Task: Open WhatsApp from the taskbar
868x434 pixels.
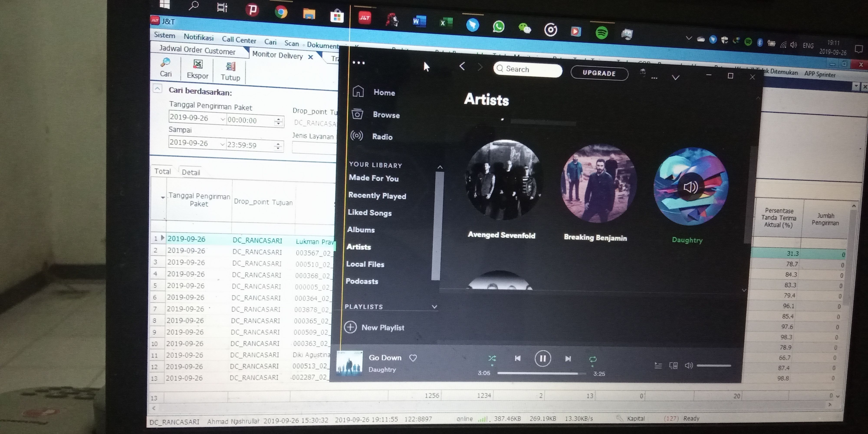Action: click(x=498, y=26)
